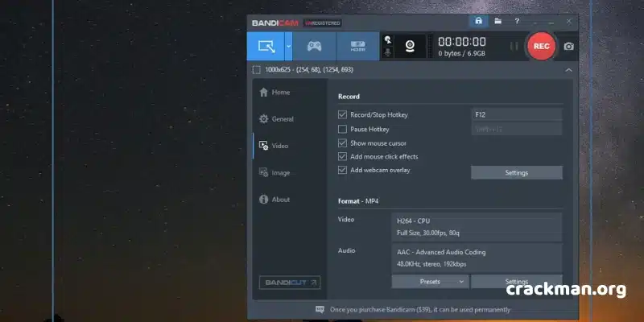Open the Presets dropdown
Viewport: 644px width, 322px height.
(430, 282)
